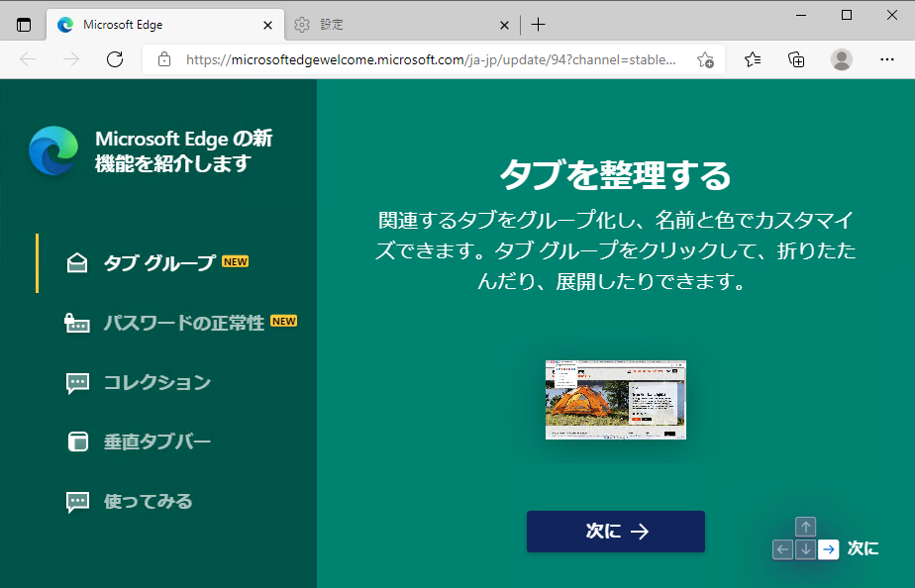Click the highlighted right arrow key

[828, 549]
